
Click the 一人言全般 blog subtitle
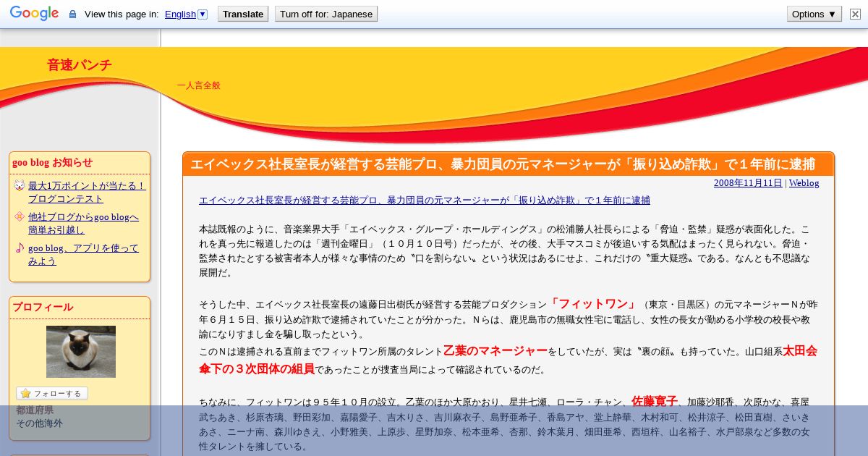point(199,85)
